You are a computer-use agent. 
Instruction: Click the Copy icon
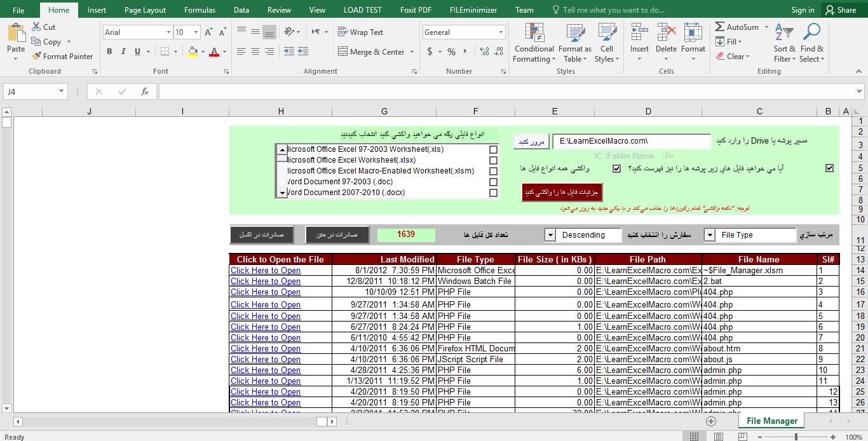(36, 42)
